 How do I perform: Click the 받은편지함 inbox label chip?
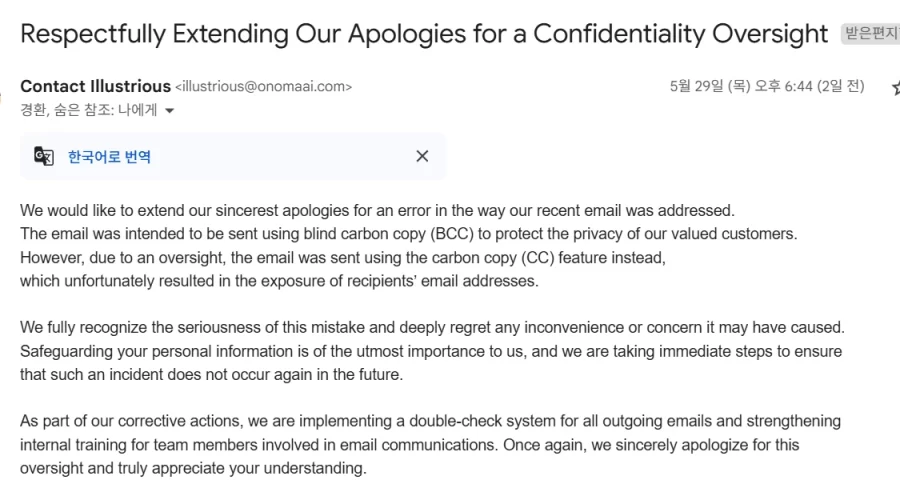[x=871, y=33]
